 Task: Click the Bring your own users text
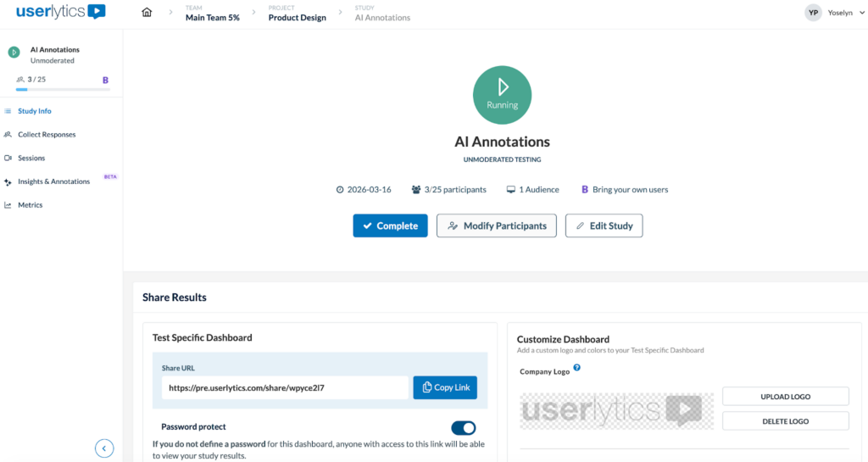(631, 190)
